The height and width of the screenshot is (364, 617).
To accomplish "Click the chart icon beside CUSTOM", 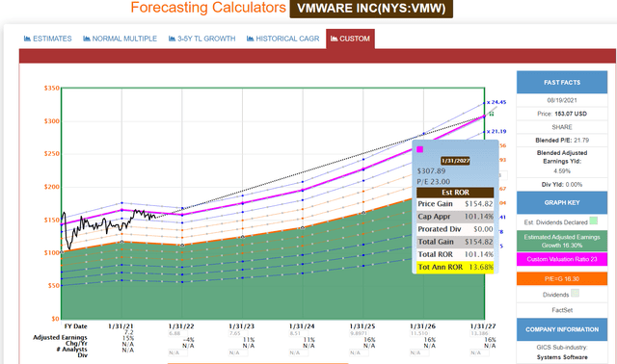I will pos(335,39).
